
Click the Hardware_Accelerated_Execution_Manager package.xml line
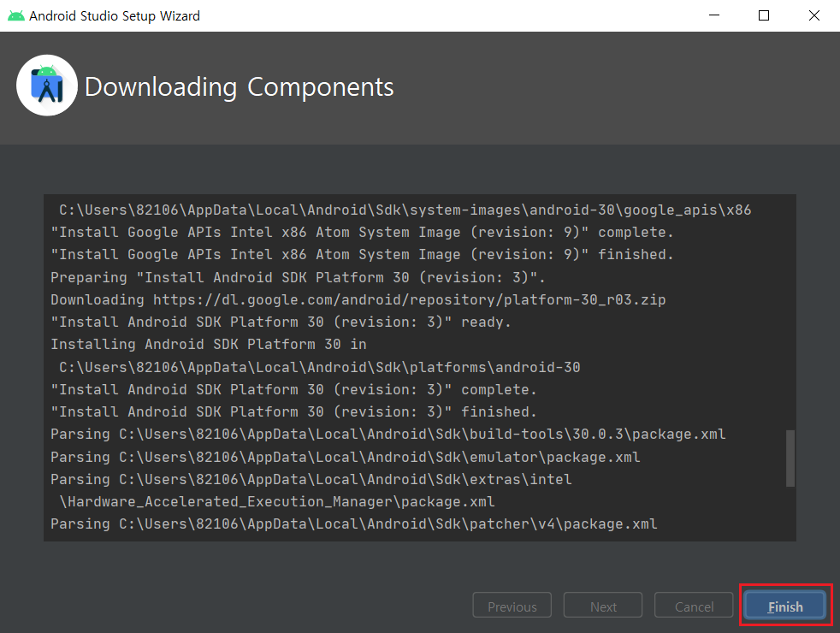(x=276, y=501)
